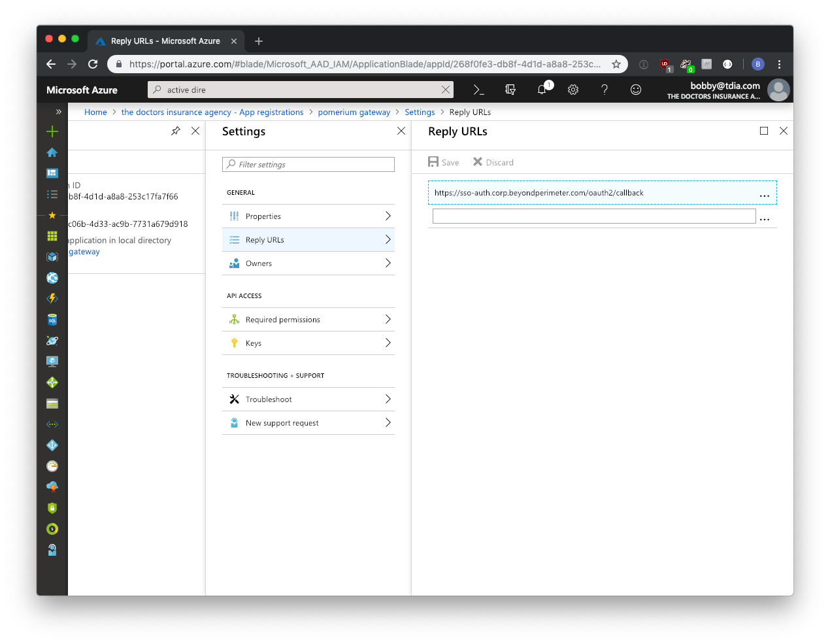Open Cost Management circle icon in sidebar
Viewport: 830px width, 644px height.
(x=52, y=529)
